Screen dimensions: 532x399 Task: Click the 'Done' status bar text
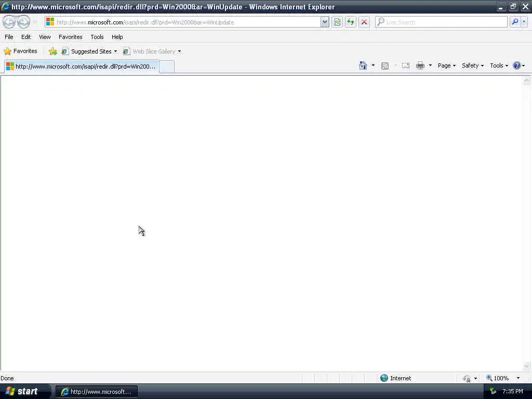coord(7,378)
